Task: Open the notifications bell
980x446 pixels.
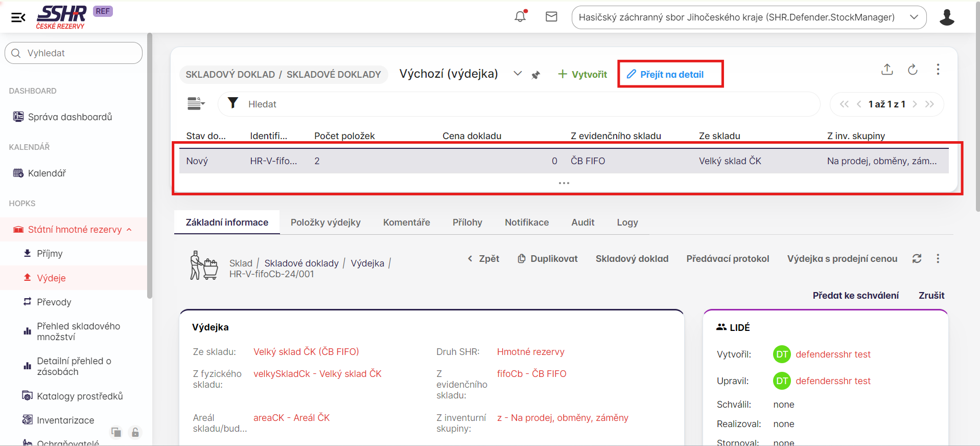Action: (x=520, y=17)
